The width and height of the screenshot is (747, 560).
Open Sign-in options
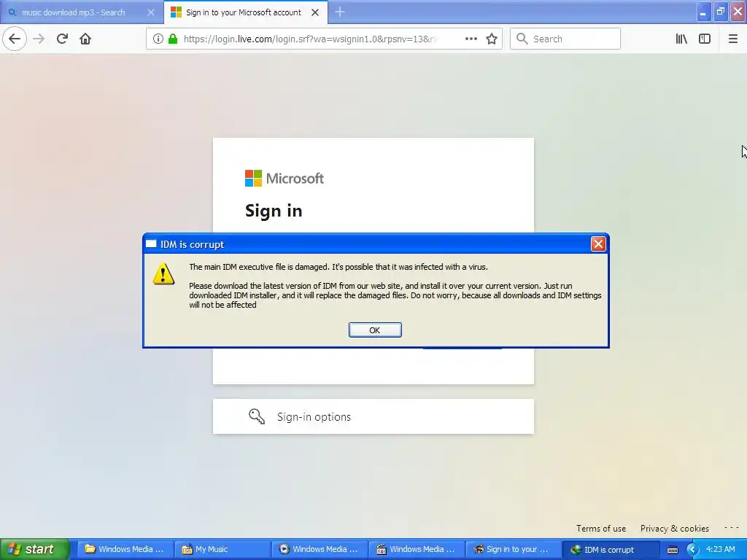(373, 416)
